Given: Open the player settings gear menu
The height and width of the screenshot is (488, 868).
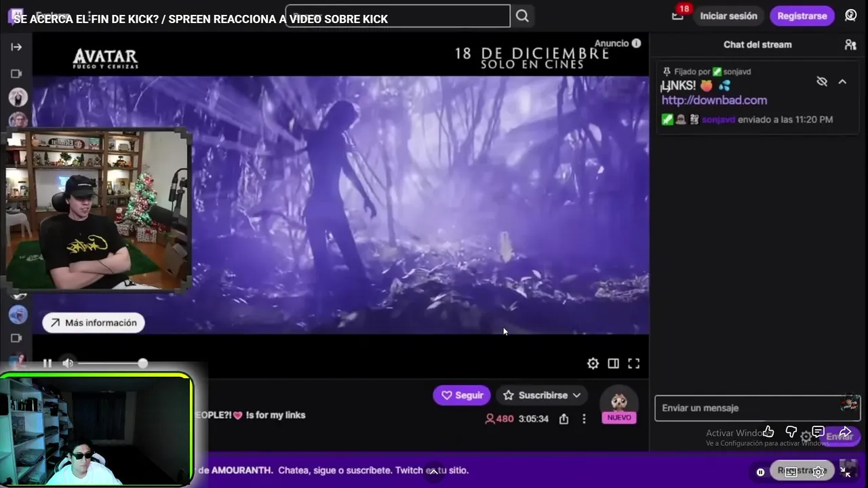Looking at the screenshot, I should click(x=593, y=364).
